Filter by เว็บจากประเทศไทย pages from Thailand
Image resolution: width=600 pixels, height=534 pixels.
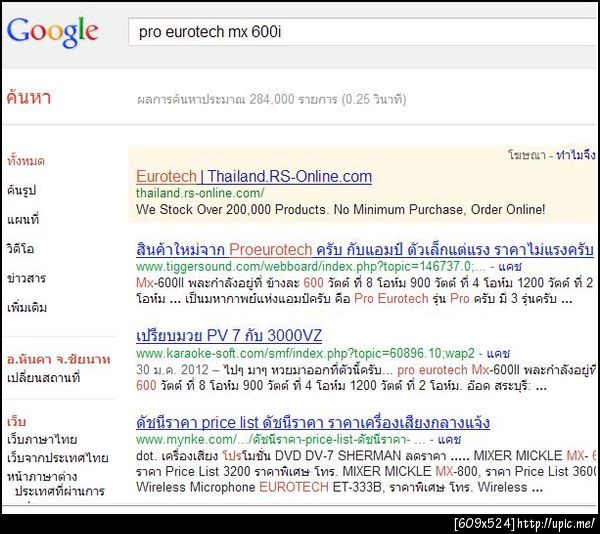57,458
